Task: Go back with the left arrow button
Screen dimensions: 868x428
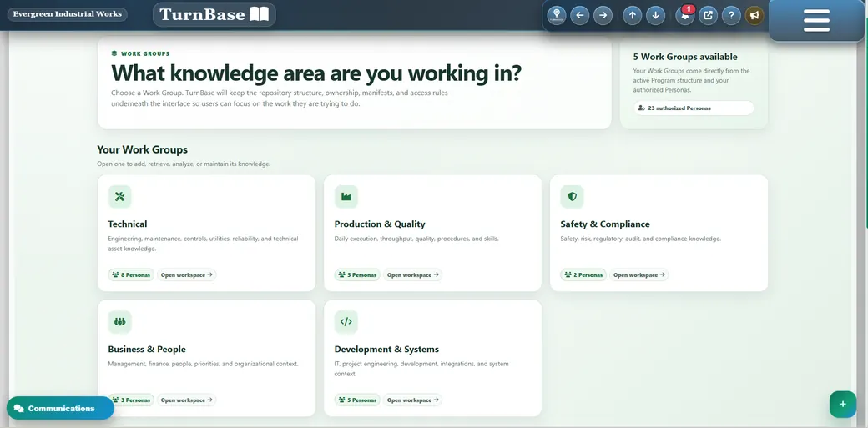Action: pos(579,15)
